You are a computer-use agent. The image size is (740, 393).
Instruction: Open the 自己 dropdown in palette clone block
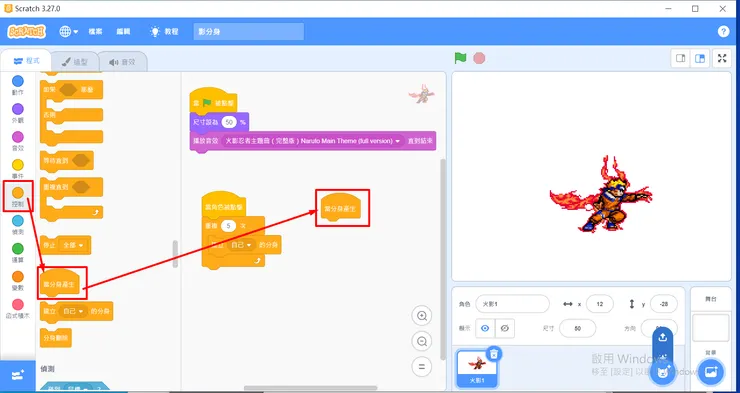(73, 311)
